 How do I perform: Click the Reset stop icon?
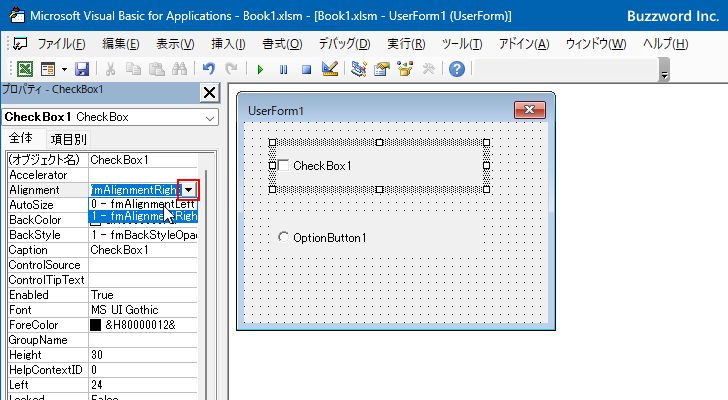306,70
